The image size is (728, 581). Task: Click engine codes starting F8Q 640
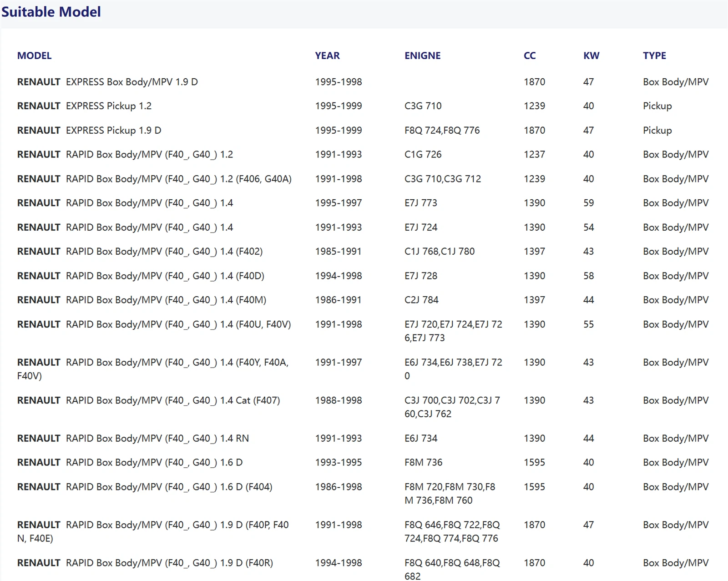(x=452, y=569)
